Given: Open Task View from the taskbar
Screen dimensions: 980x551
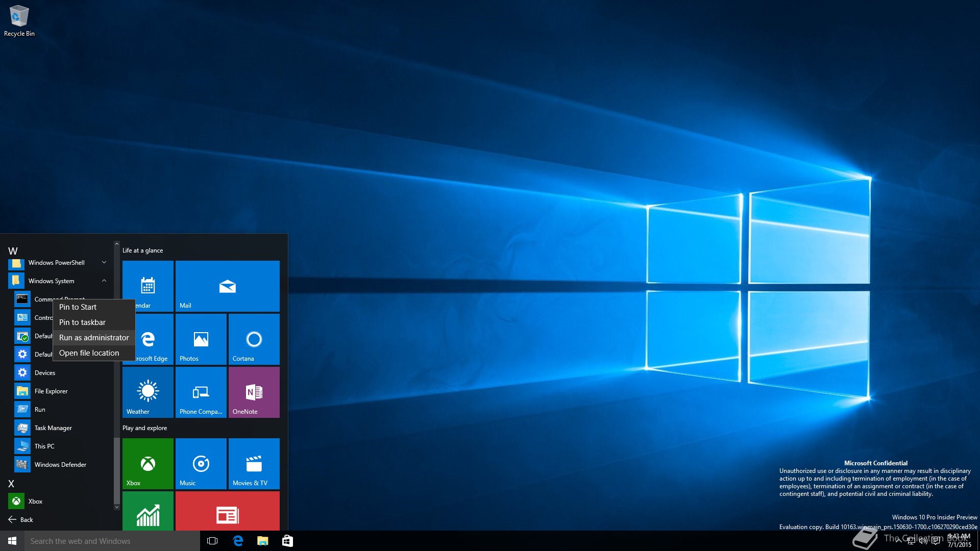Looking at the screenshot, I should pyautogui.click(x=212, y=541).
